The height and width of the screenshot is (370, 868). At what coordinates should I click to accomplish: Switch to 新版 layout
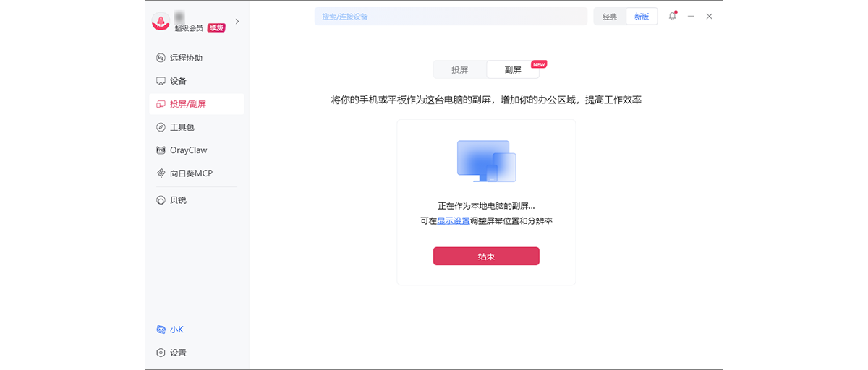pyautogui.click(x=642, y=17)
